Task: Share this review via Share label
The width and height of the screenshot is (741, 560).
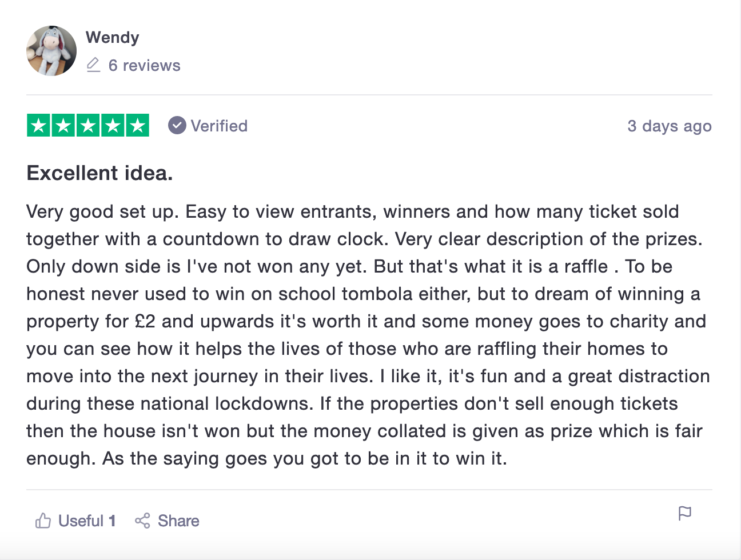Action: (178, 521)
